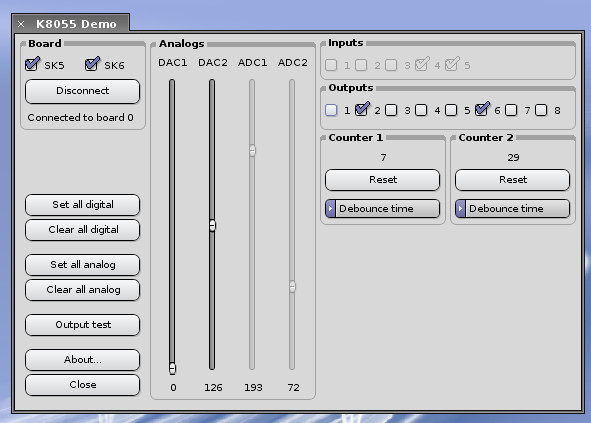Screen dimensions: 591x423
Task: Uncheck output 6 checkbox
Action: click(x=482, y=109)
